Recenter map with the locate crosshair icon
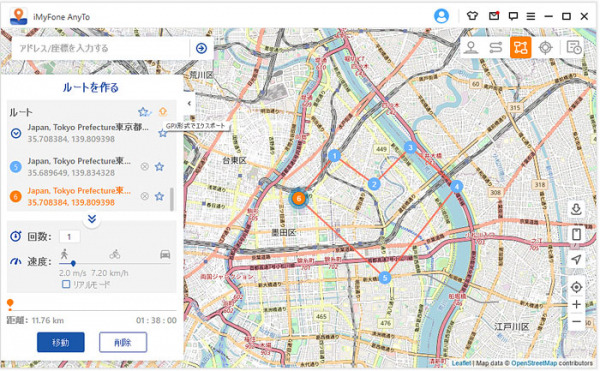Image resolution: width=600 pixels, height=371 pixels. (x=576, y=287)
